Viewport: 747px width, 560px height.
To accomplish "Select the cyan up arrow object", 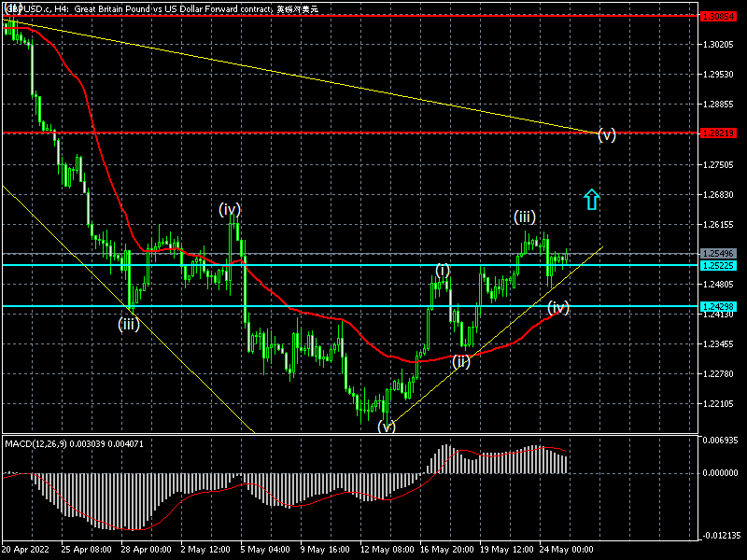I will 591,200.
